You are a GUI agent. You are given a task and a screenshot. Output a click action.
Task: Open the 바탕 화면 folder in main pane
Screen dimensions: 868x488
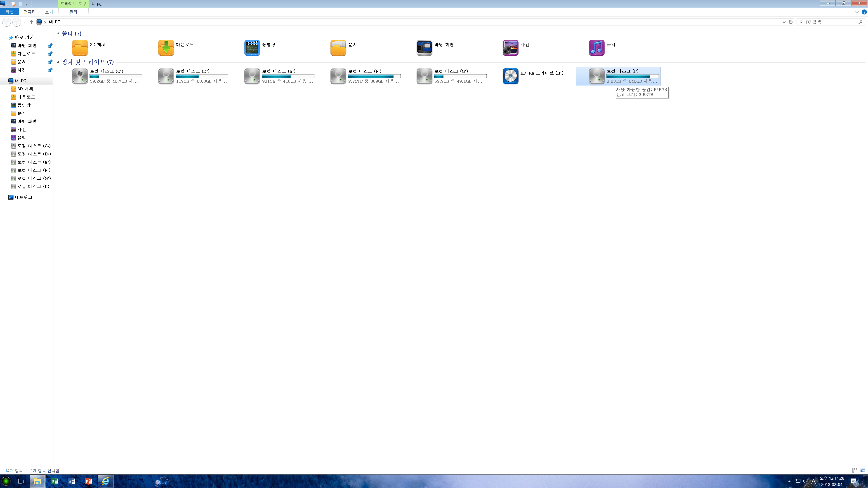[424, 48]
